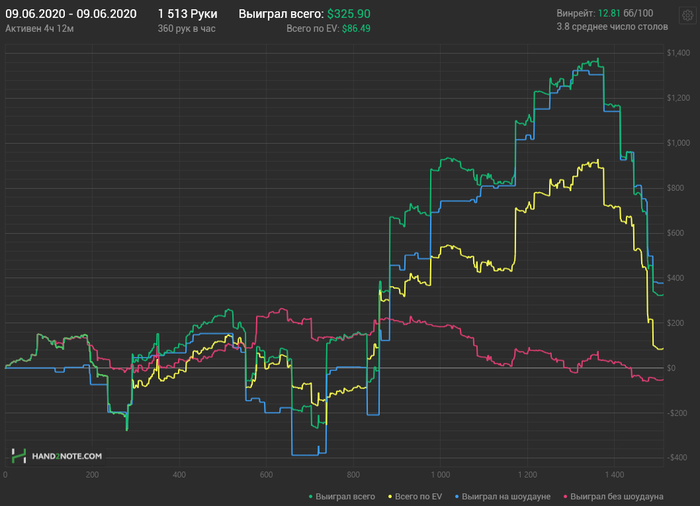Click the 400 x-axis label
The image size is (700, 506).
pyautogui.click(x=179, y=474)
